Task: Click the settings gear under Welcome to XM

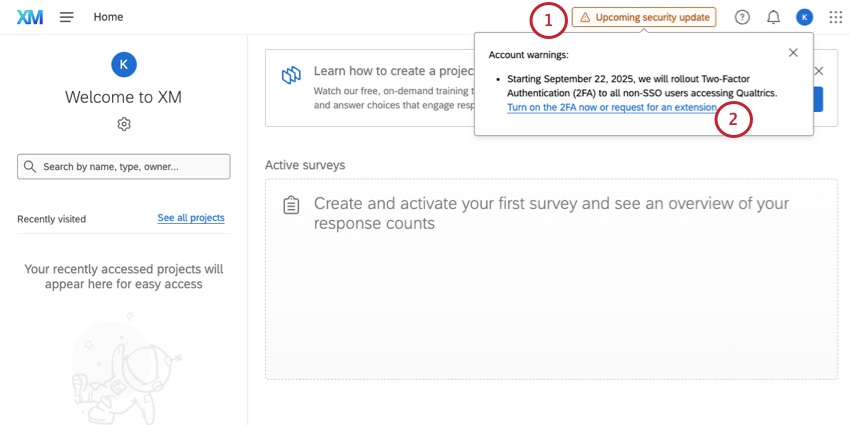Action: pyautogui.click(x=124, y=124)
